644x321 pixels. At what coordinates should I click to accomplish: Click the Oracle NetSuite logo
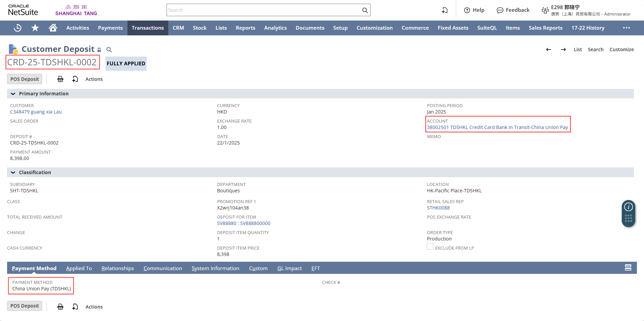tap(23, 10)
